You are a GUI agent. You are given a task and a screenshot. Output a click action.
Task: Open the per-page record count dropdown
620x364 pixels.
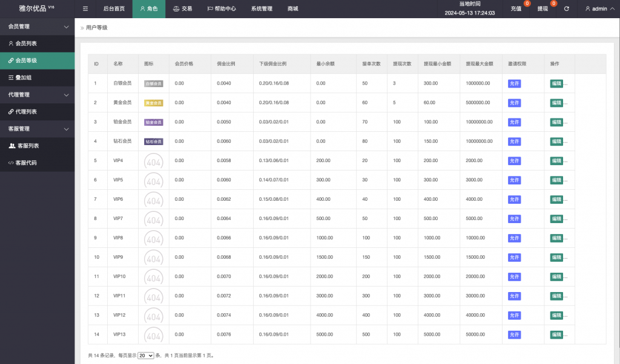[x=146, y=356]
